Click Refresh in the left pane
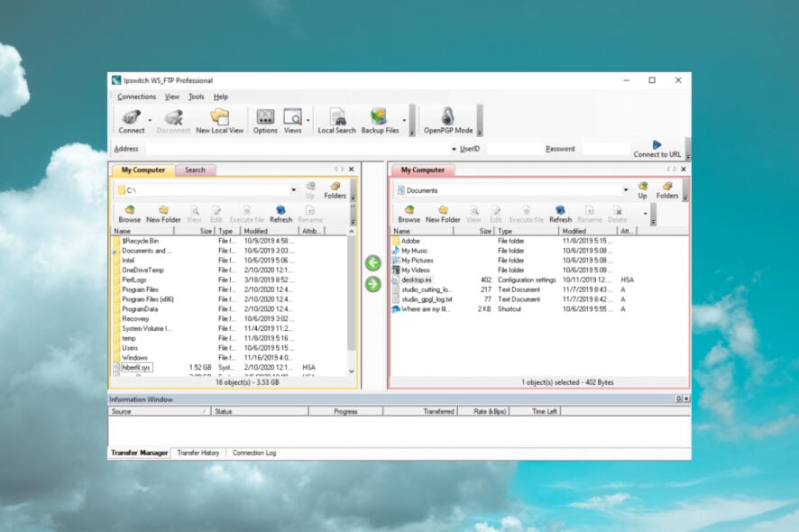Image resolution: width=799 pixels, height=532 pixels. click(280, 214)
